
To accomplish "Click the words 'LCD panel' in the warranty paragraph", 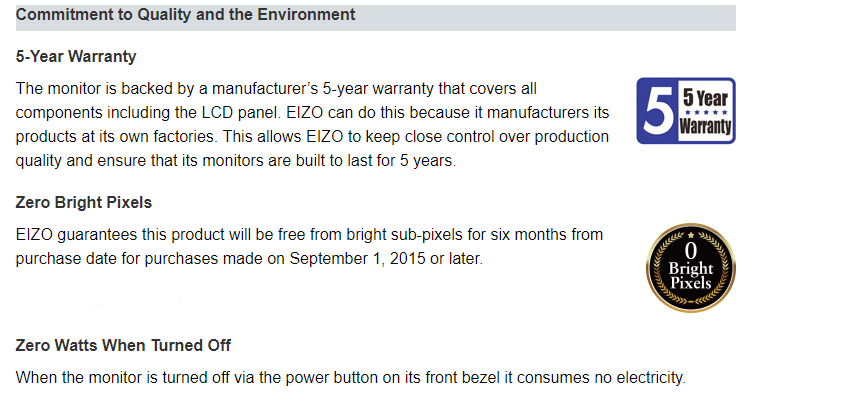I will 238,112.
